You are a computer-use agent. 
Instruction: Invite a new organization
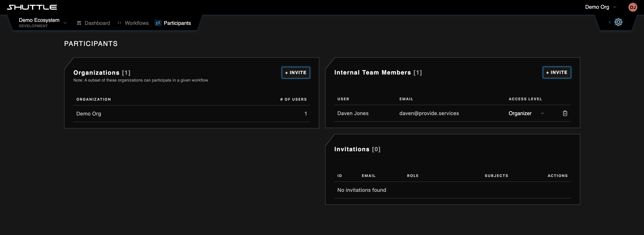pyautogui.click(x=296, y=73)
